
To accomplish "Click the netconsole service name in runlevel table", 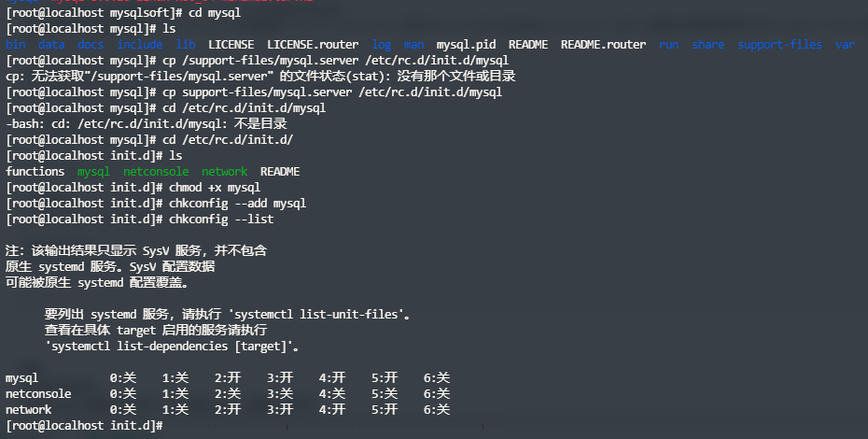I will [x=38, y=394].
